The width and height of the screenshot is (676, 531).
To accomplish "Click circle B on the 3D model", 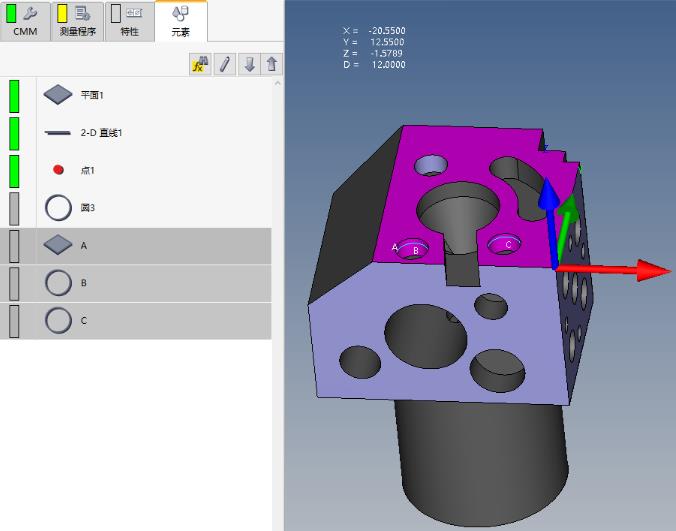I will 413,249.
